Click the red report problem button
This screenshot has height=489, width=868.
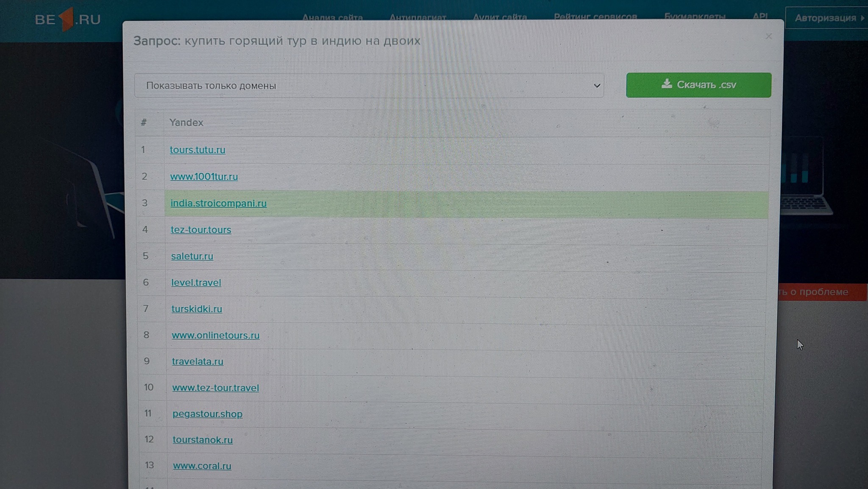[x=823, y=292]
